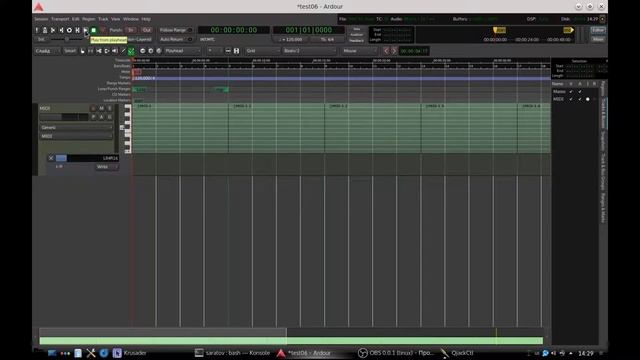The image size is (640, 360).
Task: Play from playhead button
Action: click(85, 30)
